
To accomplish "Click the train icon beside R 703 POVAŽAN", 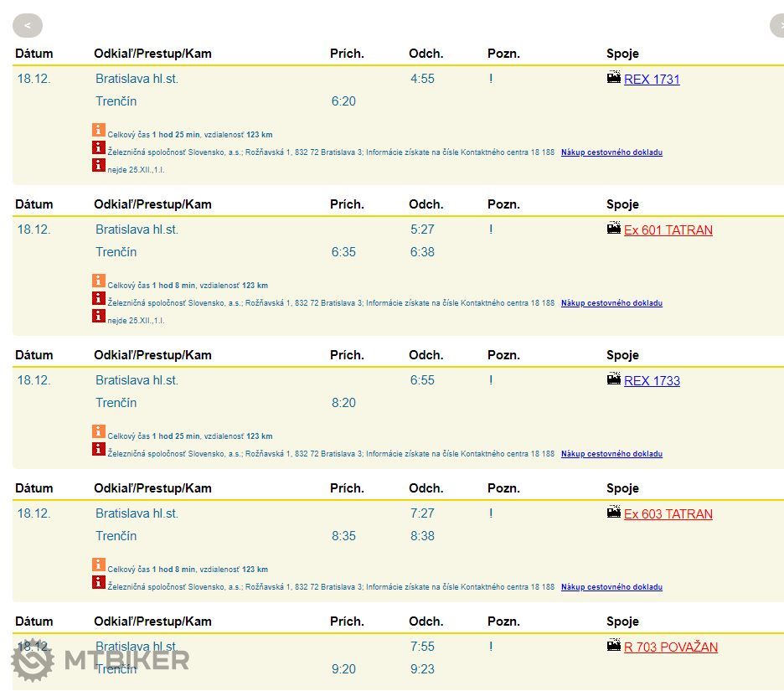I will click(x=614, y=646).
